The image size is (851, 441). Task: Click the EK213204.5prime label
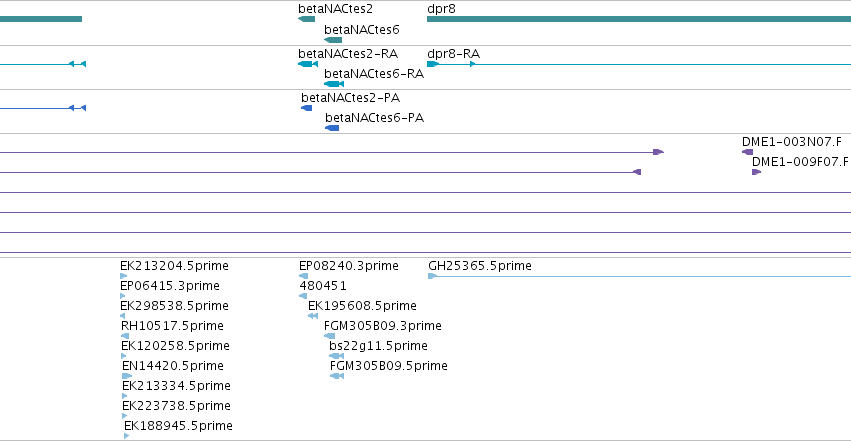click(x=174, y=266)
